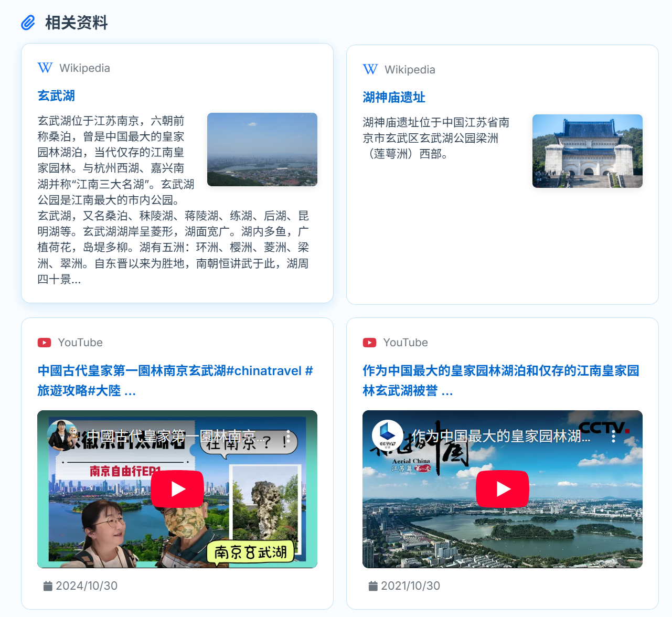Click the Wikipedia logo on 湖神庙遗址 card
This screenshot has height=617, width=672.
pos(370,69)
